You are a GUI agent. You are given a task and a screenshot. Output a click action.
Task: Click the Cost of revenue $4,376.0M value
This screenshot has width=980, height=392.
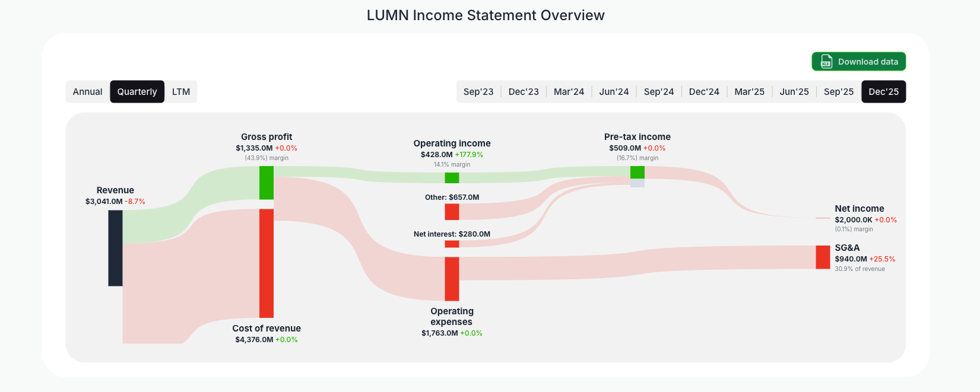tap(254, 340)
